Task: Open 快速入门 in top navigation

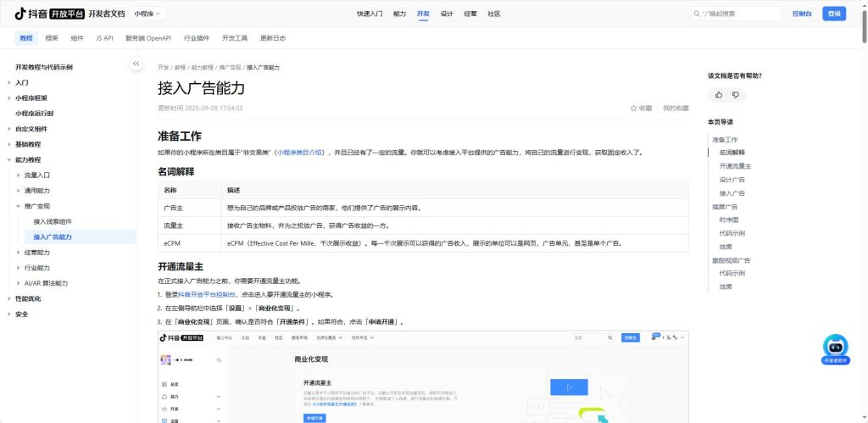Action: (370, 14)
